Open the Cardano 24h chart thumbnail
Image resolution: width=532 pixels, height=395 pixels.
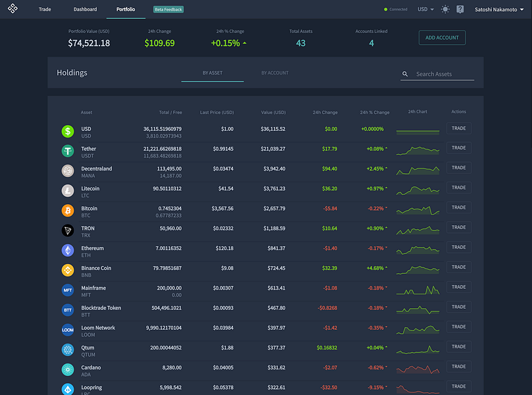[417, 369]
